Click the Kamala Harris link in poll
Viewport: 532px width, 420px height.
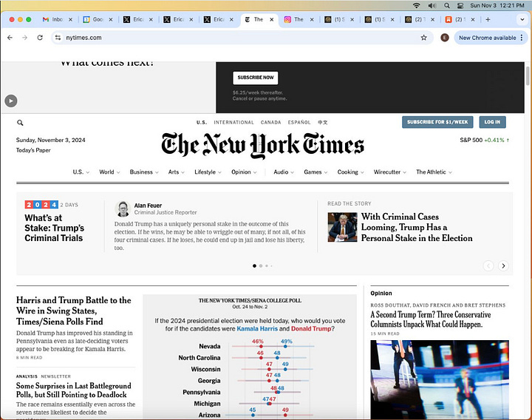coord(257,328)
